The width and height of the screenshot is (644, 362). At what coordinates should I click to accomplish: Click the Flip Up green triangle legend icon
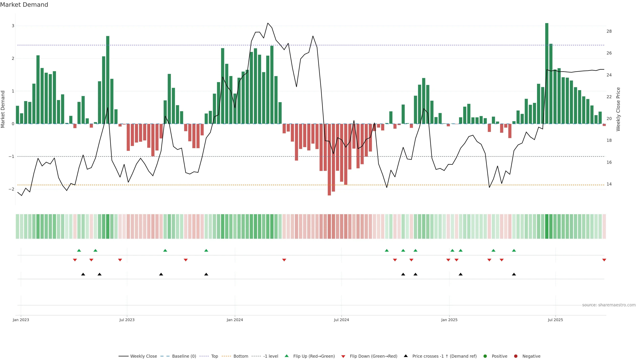(x=287, y=356)
